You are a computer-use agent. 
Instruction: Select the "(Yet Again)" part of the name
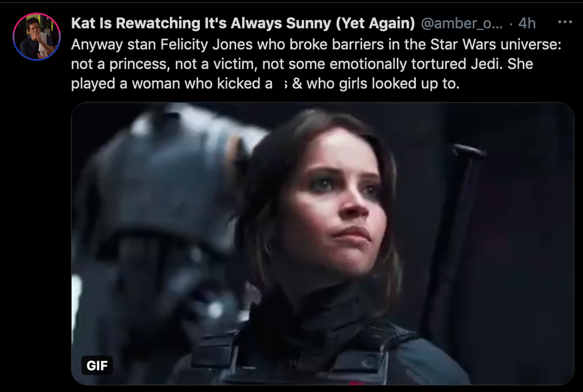pos(375,23)
